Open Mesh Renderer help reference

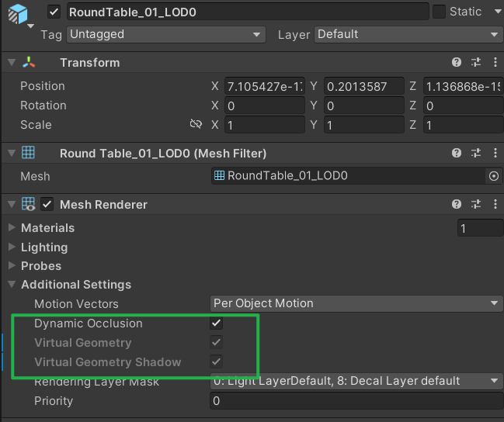pos(457,205)
